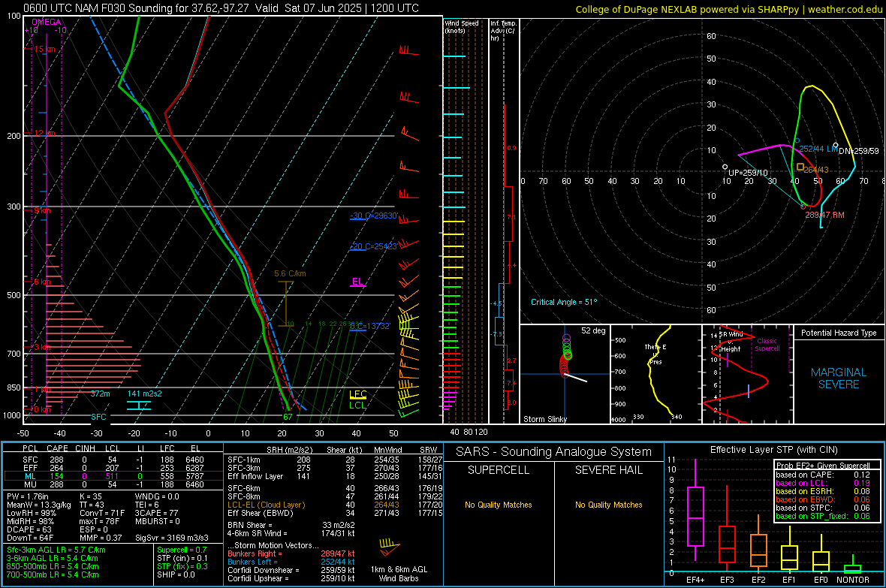The image size is (886, 588).
Task: Click 'Corfidi Downshear = 259/59 kt'
Action: (x=291, y=570)
